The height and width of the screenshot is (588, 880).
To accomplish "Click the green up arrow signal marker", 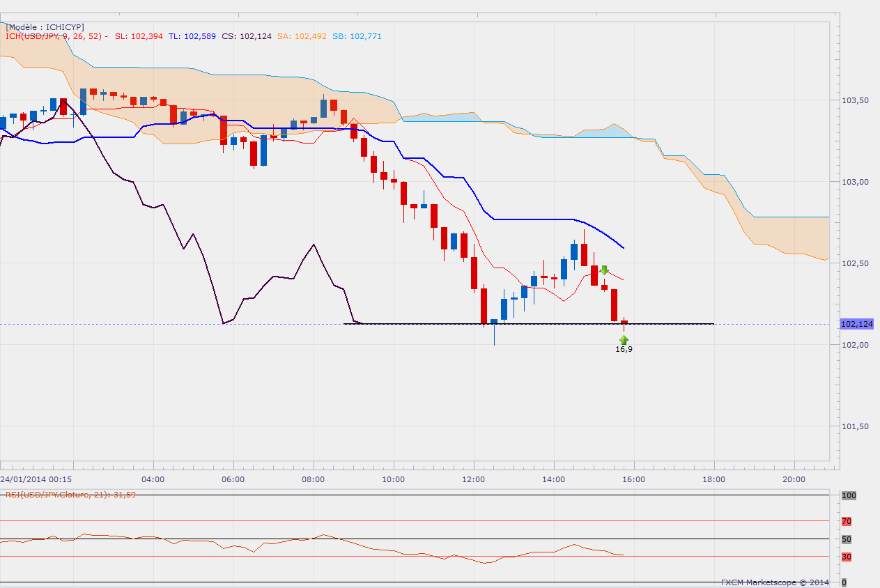I will point(624,339).
